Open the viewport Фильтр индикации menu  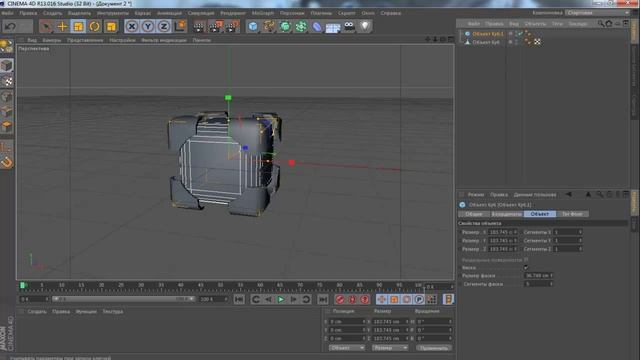164,40
